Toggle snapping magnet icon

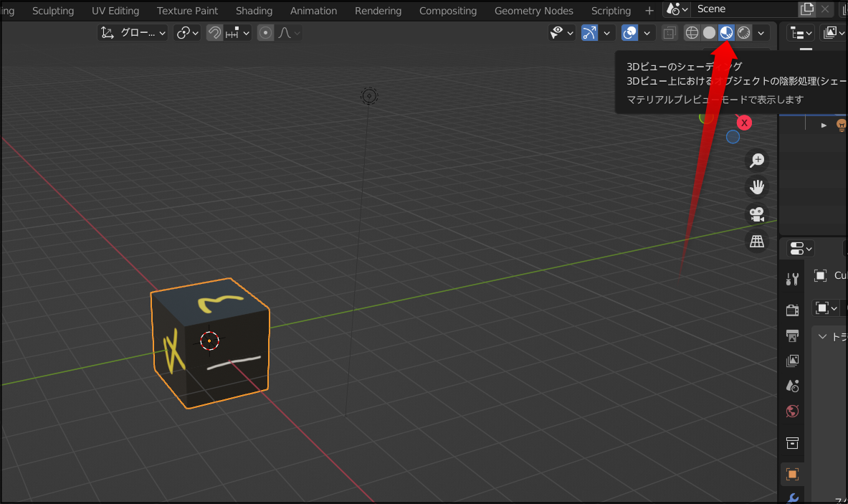[215, 33]
